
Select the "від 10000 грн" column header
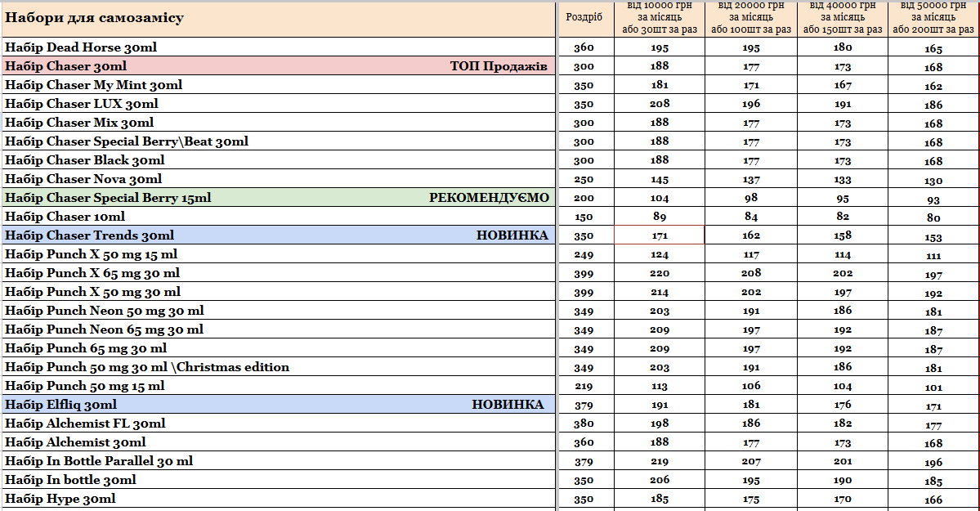coord(659,18)
